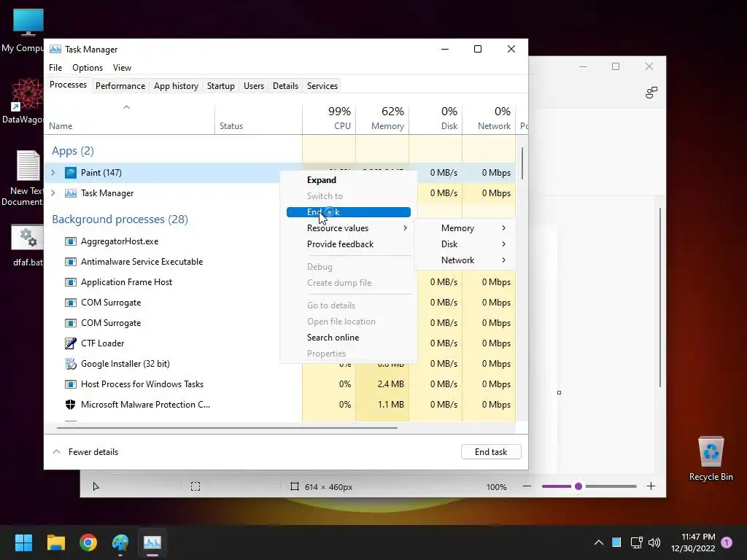The width and height of the screenshot is (747, 560).
Task: Click the Task Manager process row icon
Action: 71,193
